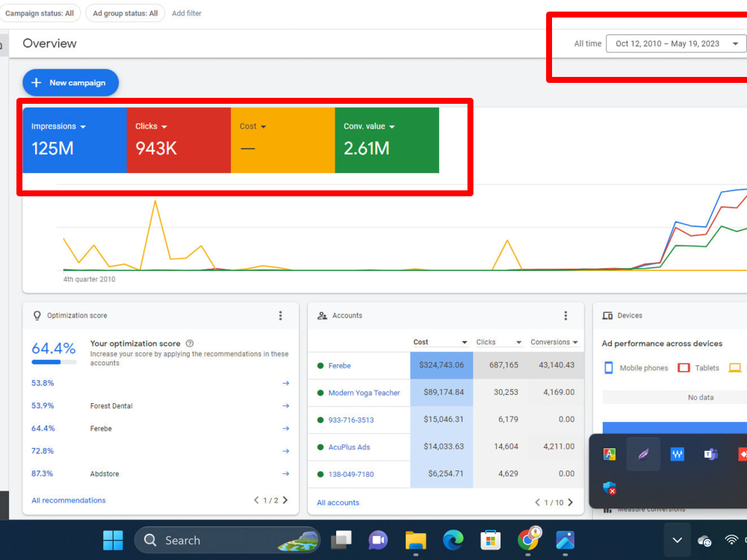Open the Forest Dental recommendation arrow
This screenshot has height=560, width=747.
coord(286,405)
